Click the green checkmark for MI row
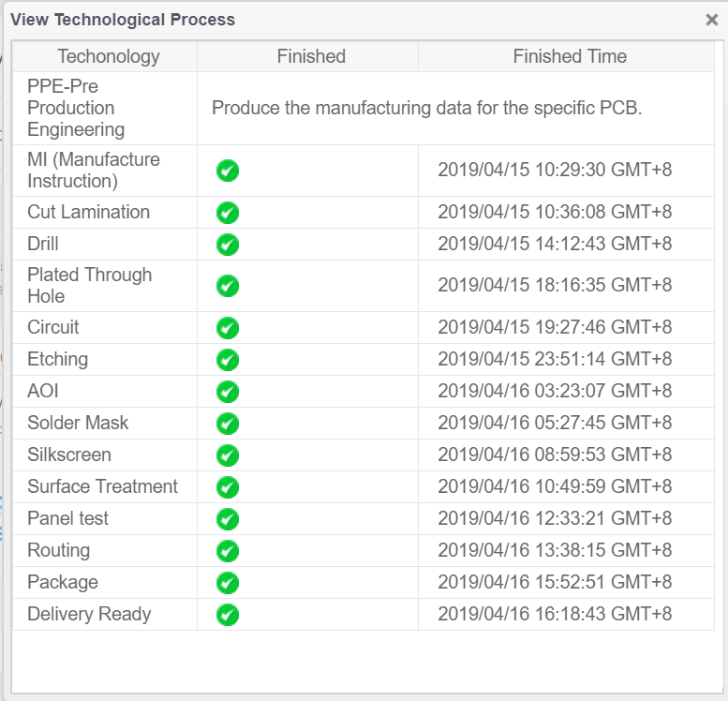This screenshot has height=701, width=728. coord(228,171)
